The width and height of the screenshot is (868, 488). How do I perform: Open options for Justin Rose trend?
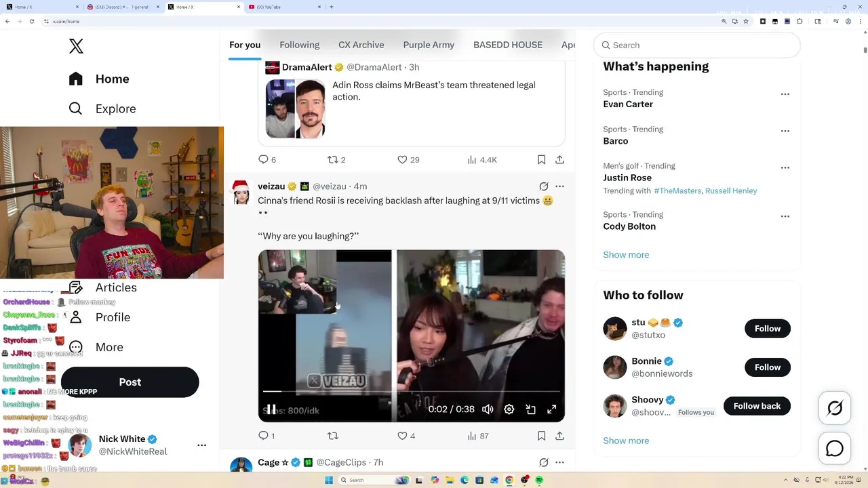click(x=785, y=167)
